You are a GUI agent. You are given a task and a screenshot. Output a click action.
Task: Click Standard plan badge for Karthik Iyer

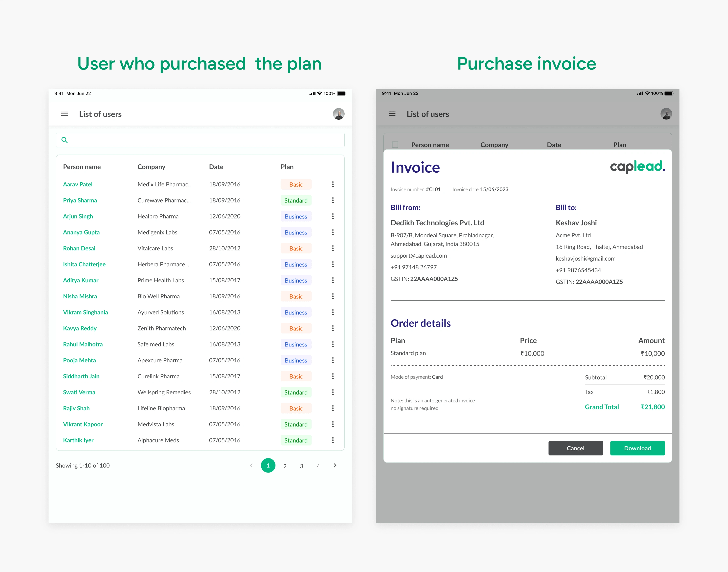296,440
